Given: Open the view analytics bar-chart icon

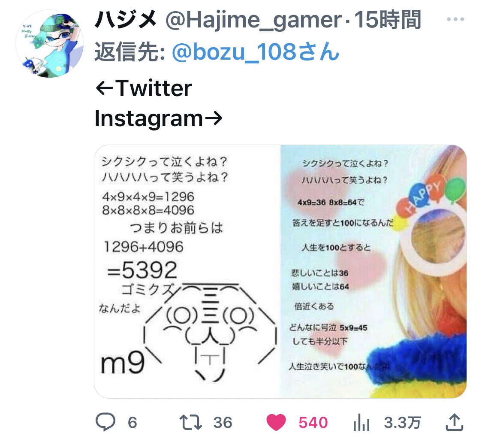Looking at the screenshot, I should [x=361, y=422].
